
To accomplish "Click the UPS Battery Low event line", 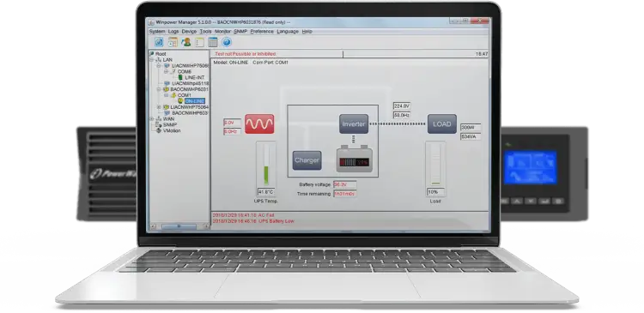I will 253,221.
